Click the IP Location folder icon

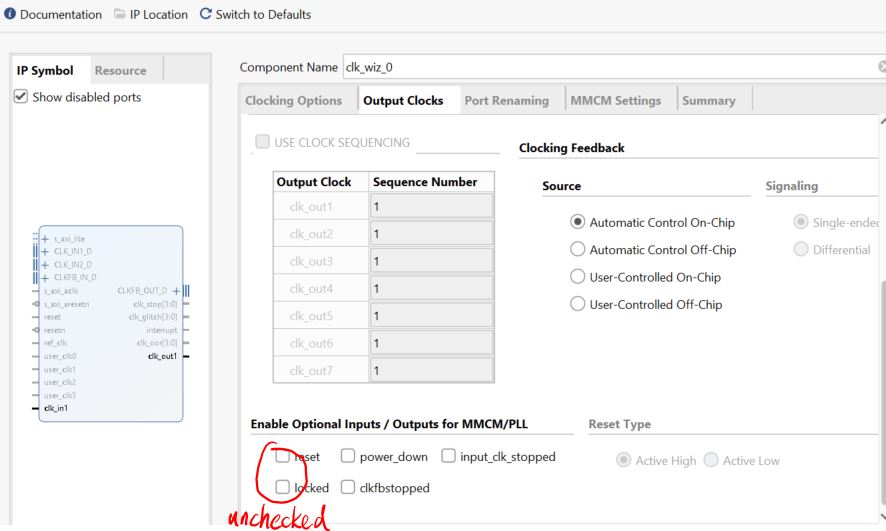click(120, 15)
